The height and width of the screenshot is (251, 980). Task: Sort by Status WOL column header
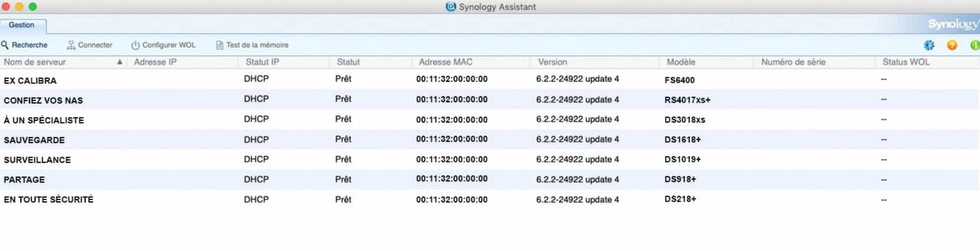pos(906,62)
